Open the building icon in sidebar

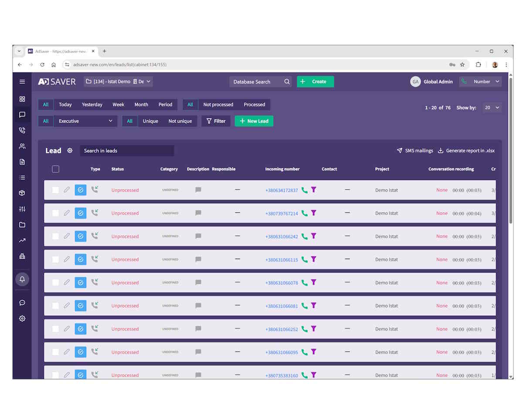coord(22,256)
